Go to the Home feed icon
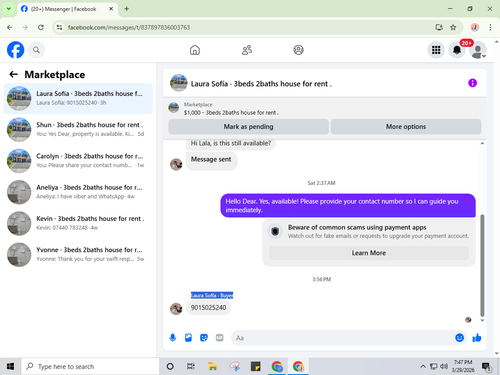500x375 pixels. tap(195, 50)
